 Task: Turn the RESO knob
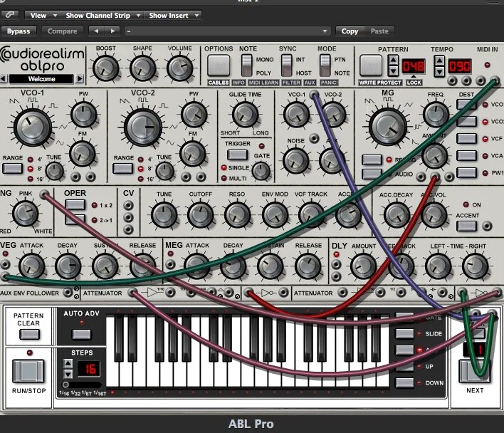238,215
